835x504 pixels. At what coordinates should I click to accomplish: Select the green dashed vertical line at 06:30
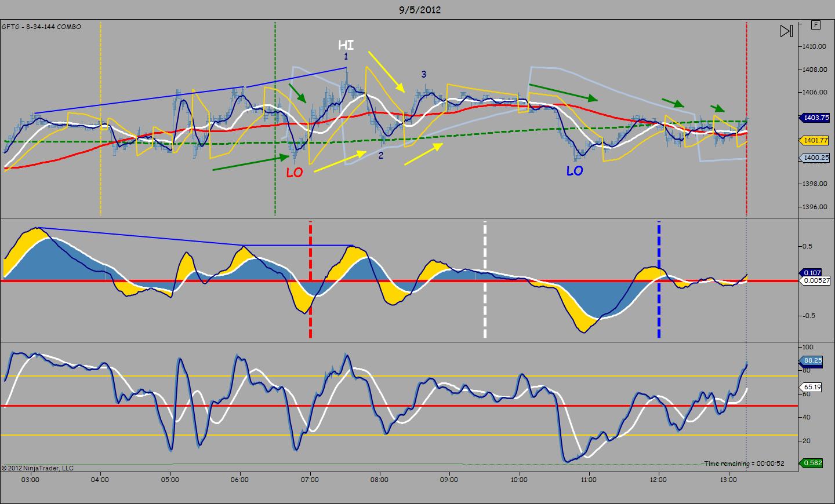[x=275, y=119]
